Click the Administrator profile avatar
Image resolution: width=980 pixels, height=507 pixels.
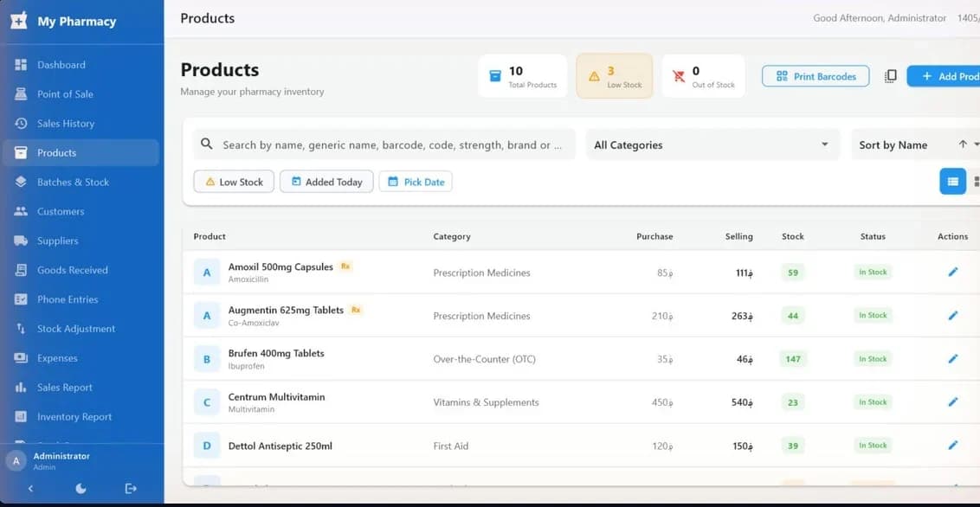pyautogui.click(x=16, y=461)
